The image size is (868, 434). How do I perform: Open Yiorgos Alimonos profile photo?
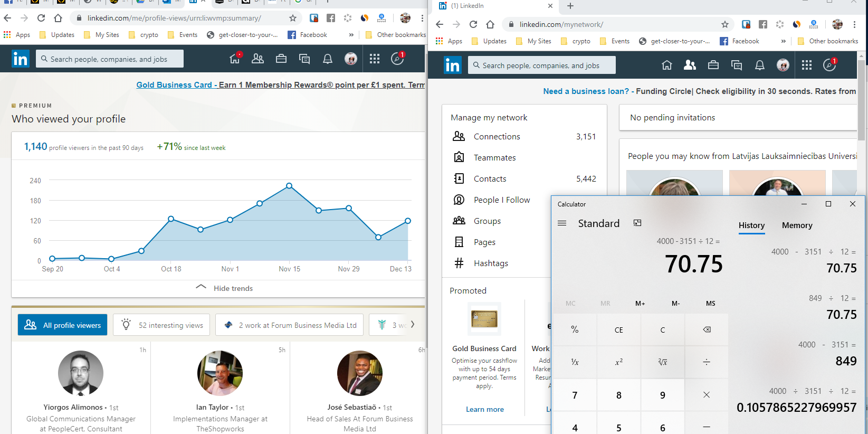coord(81,373)
